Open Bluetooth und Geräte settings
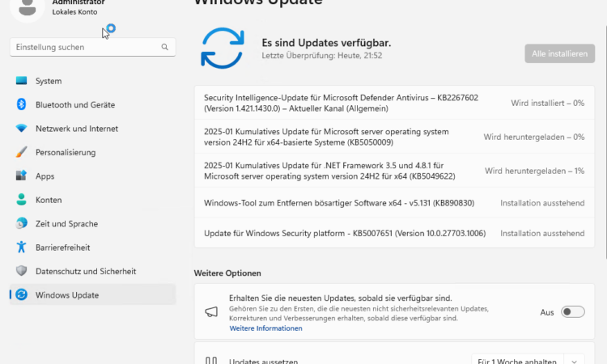The height and width of the screenshot is (364, 607). click(93, 104)
